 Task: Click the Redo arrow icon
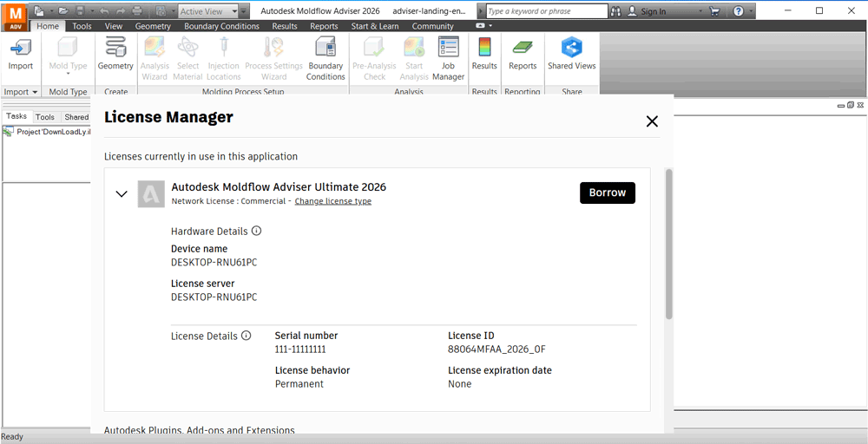click(121, 10)
